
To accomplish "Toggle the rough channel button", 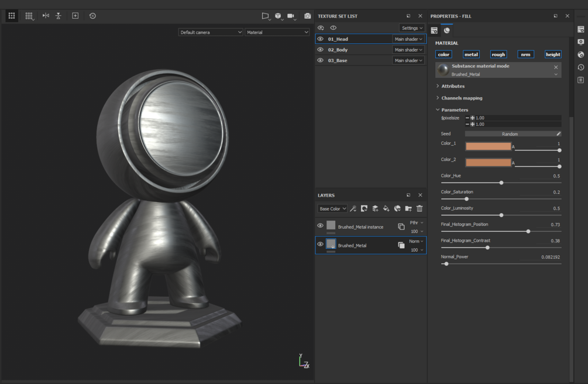I will click(x=498, y=54).
